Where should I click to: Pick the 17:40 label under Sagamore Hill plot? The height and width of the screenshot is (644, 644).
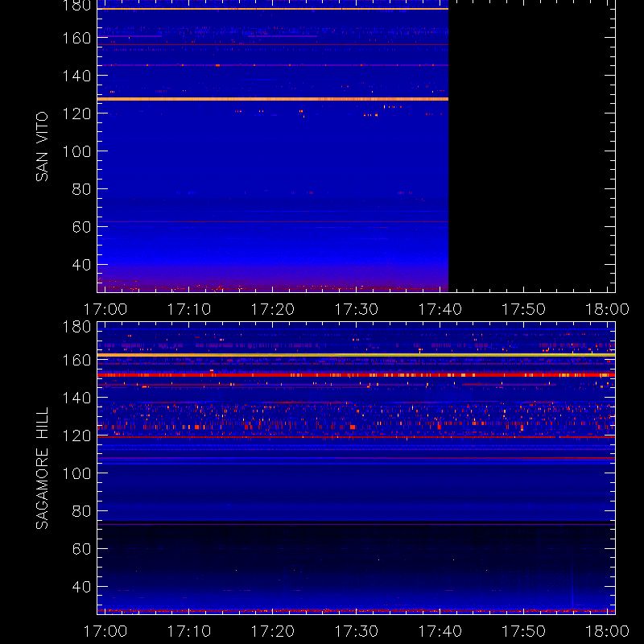(440, 631)
